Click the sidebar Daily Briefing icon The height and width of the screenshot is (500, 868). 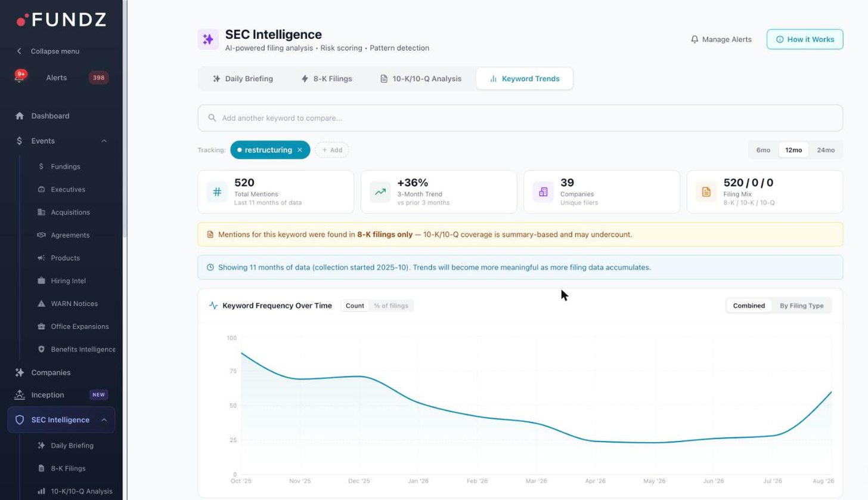click(x=41, y=445)
